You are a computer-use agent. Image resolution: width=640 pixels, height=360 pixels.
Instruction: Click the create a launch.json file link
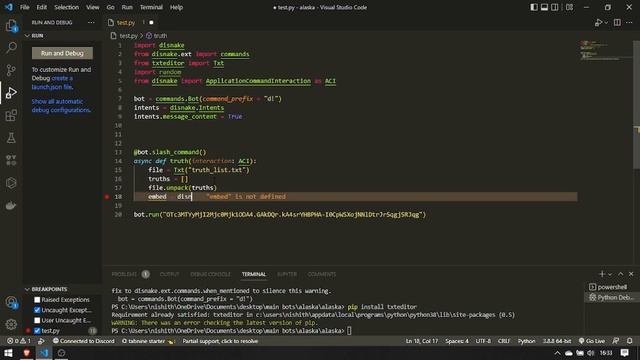[52, 82]
